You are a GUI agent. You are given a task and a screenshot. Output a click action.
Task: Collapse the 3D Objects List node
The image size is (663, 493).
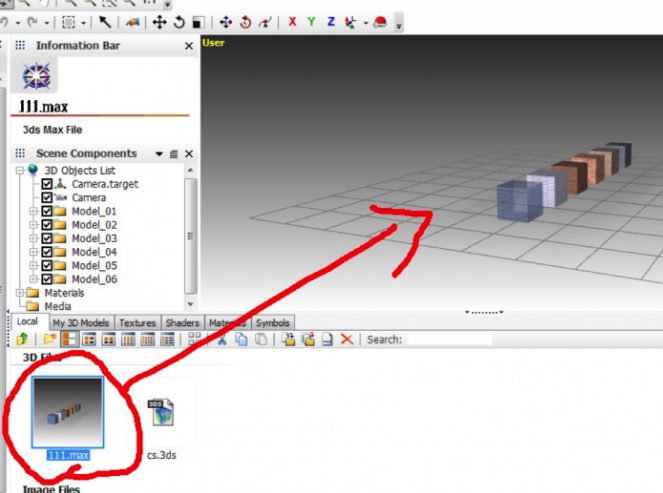(x=19, y=170)
